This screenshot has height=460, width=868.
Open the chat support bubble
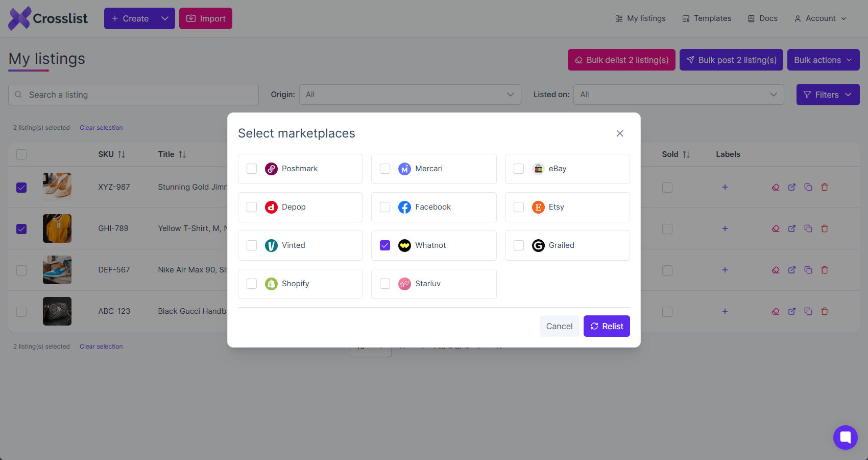(846, 438)
